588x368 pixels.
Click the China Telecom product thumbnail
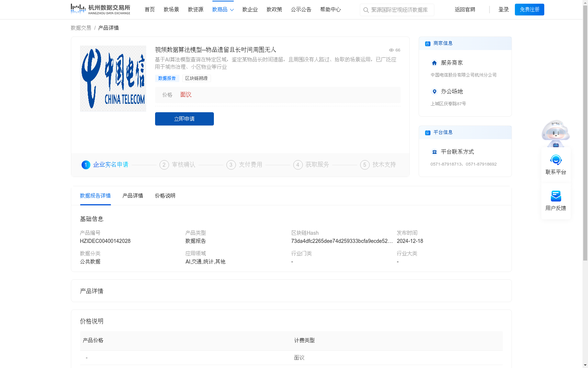(x=113, y=79)
